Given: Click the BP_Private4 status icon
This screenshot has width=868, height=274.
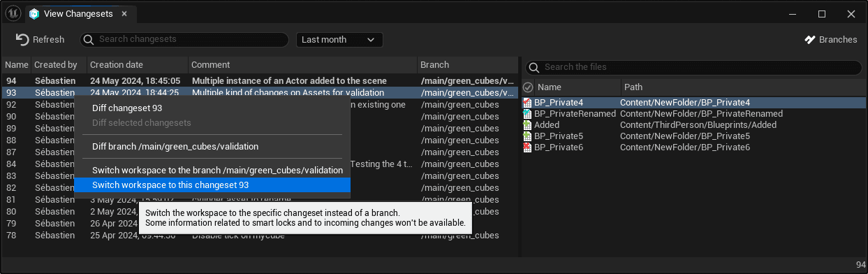Looking at the screenshot, I should click(527, 103).
